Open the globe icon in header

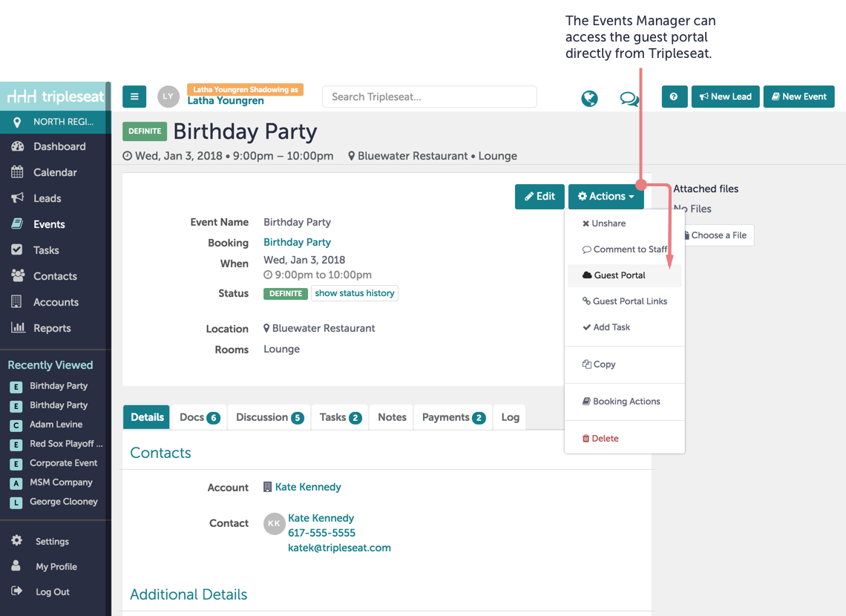pos(589,98)
